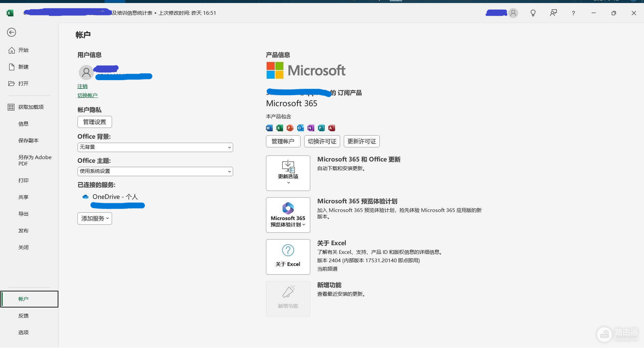The height and width of the screenshot is (348, 644).
Task: Click the Access product icon
Action: tap(332, 128)
